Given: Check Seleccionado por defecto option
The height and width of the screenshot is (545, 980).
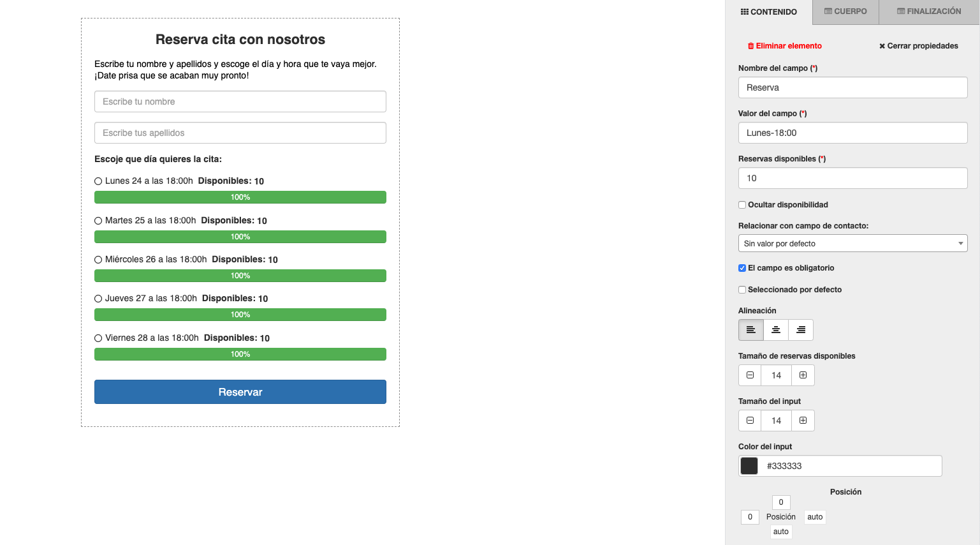Looking at the screenshot, I should [742, 290].
